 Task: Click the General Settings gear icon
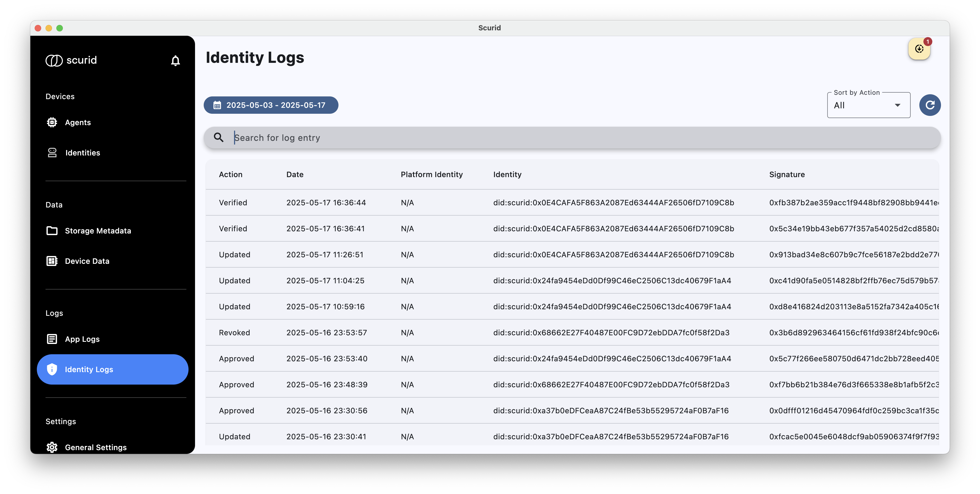(52, 447)
